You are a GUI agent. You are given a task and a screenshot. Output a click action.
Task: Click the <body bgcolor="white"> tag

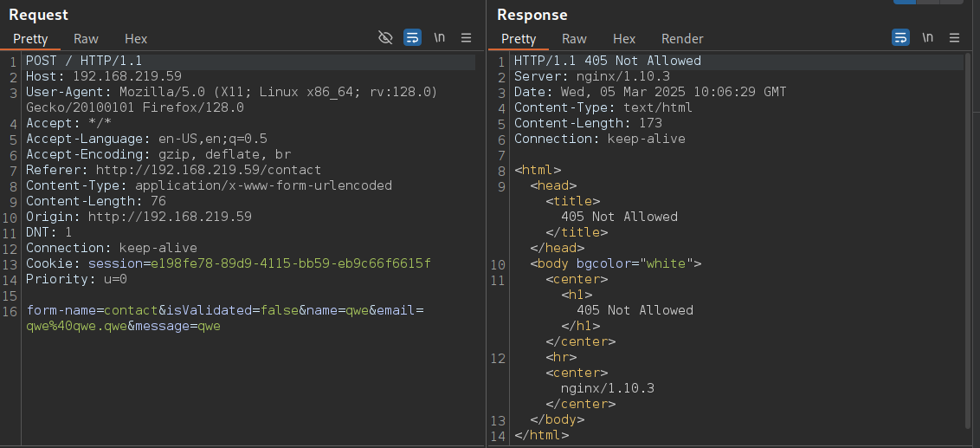[x=616, y=264]
